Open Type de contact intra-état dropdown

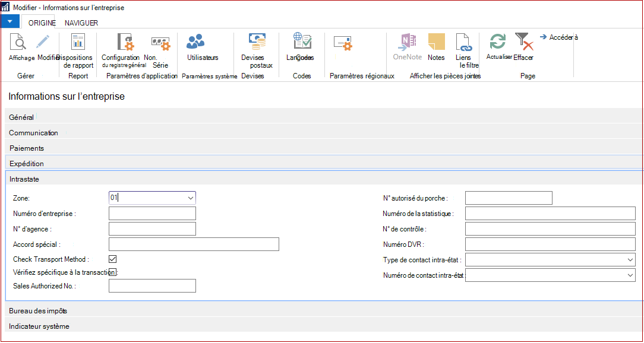(630, 260)
